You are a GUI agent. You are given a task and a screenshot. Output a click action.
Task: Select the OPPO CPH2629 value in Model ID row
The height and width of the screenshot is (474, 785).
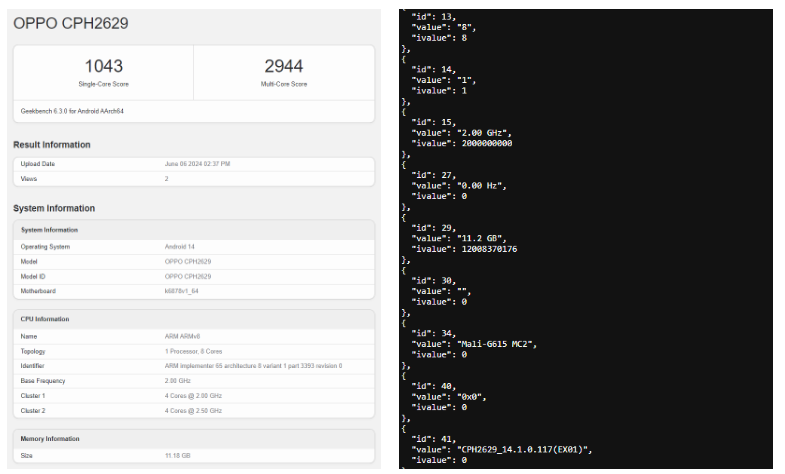[x=188, y=276]
